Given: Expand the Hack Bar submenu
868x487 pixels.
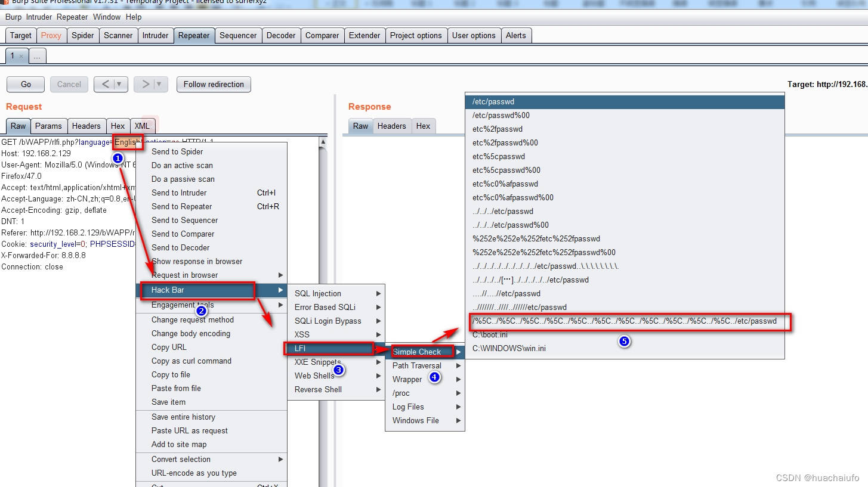Looking at the screenshot, I should [x=212, y=290].
